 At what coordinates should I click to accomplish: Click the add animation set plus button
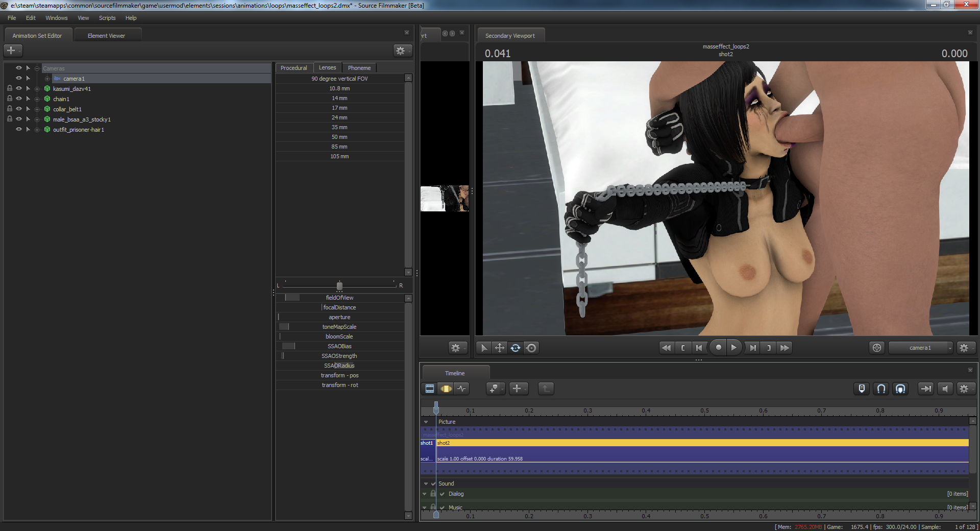click(x=12, y=51)
